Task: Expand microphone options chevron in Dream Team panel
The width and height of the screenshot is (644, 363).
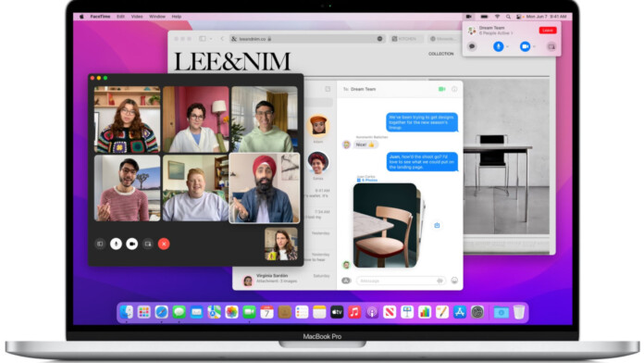Action: (508, 47)
